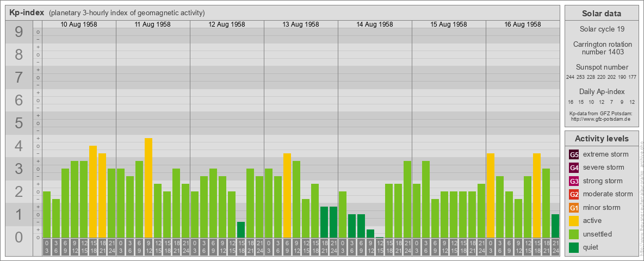This screenshot has height=261, width=644.
Task: Click 14 Aug dark green bar for 3-6 hours
Action: pos(351,226)
